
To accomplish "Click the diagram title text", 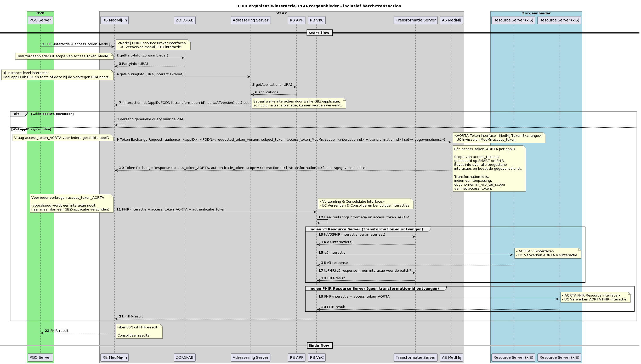I will tap(319, 6).
